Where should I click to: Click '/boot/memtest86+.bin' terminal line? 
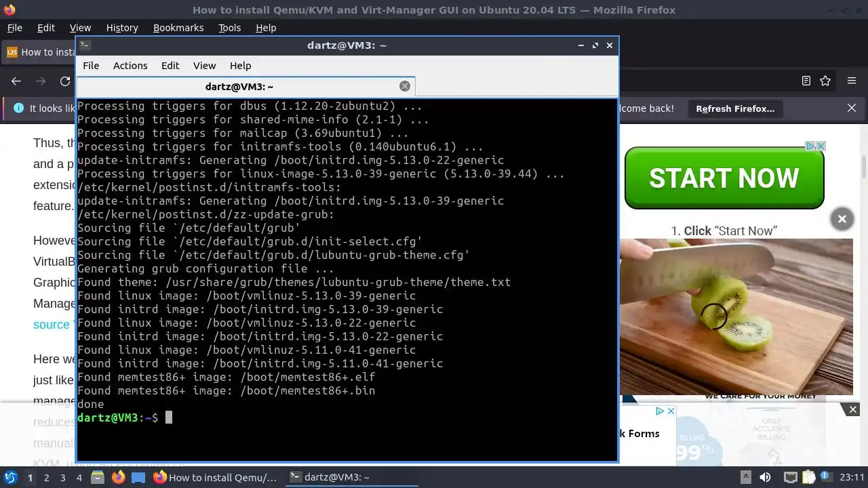tap(226, 390)
